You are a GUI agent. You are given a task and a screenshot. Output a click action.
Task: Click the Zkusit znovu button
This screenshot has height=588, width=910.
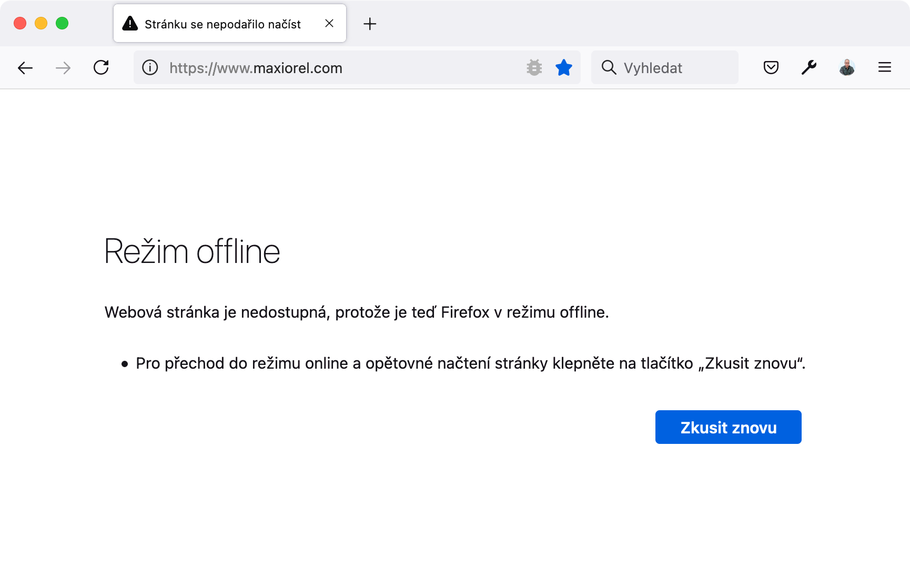pos(728,427)
